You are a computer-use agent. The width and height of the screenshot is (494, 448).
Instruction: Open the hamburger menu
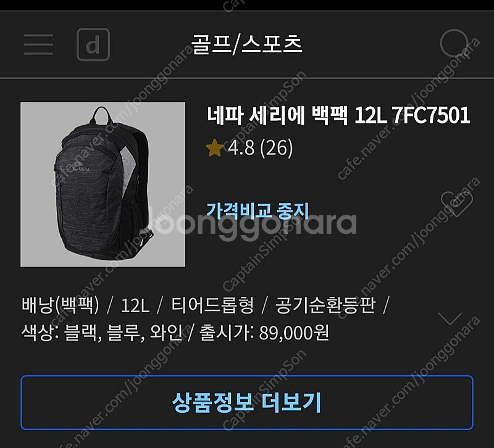pos(38,44)
